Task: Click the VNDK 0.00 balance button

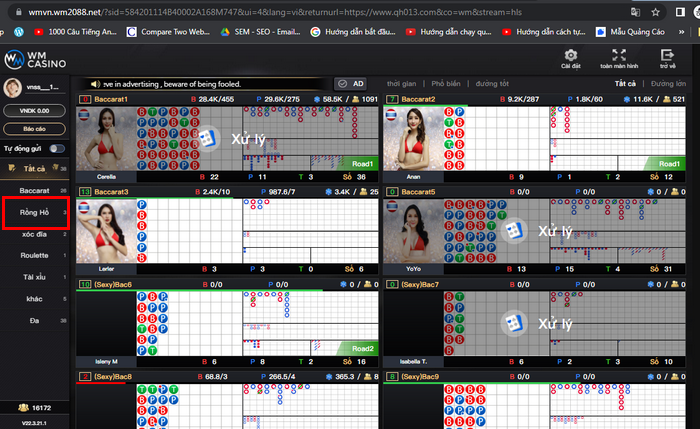Action: pyautogui.click(x=34, y=111)
